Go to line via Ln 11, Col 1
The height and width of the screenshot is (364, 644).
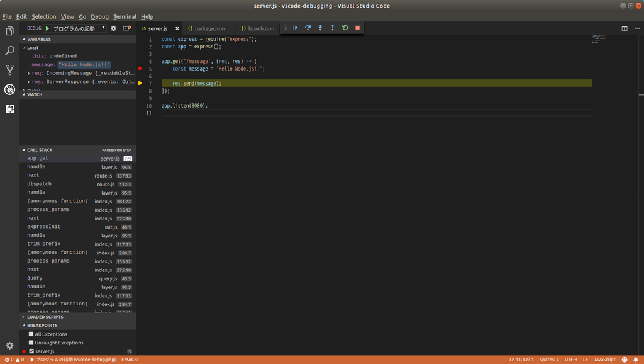(521, 360)
